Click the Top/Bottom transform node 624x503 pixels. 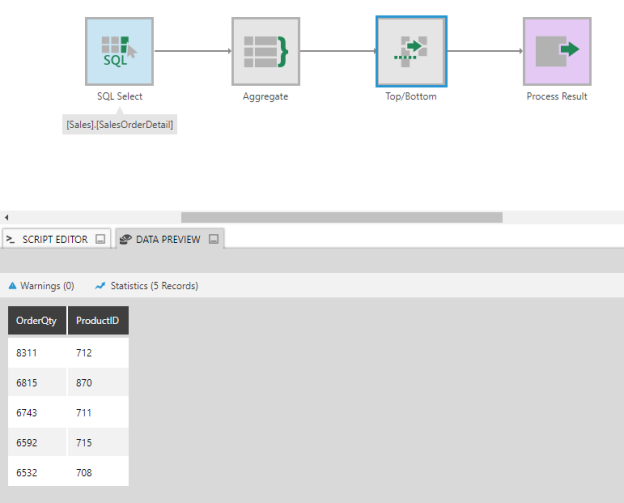(411, 51)
